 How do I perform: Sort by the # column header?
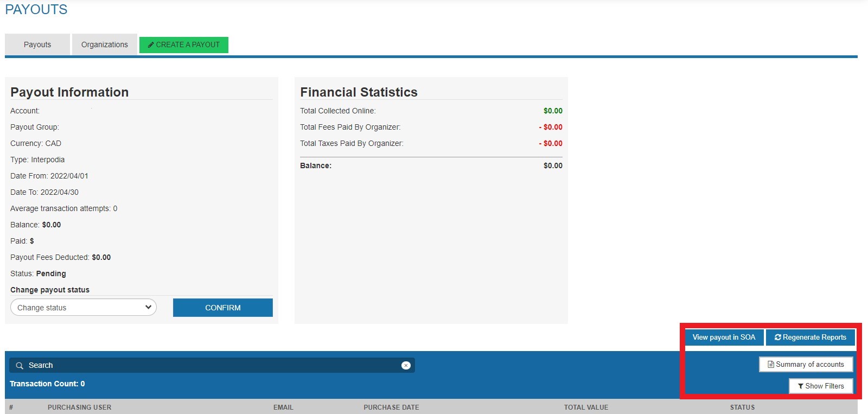click(x=11, y=407)
